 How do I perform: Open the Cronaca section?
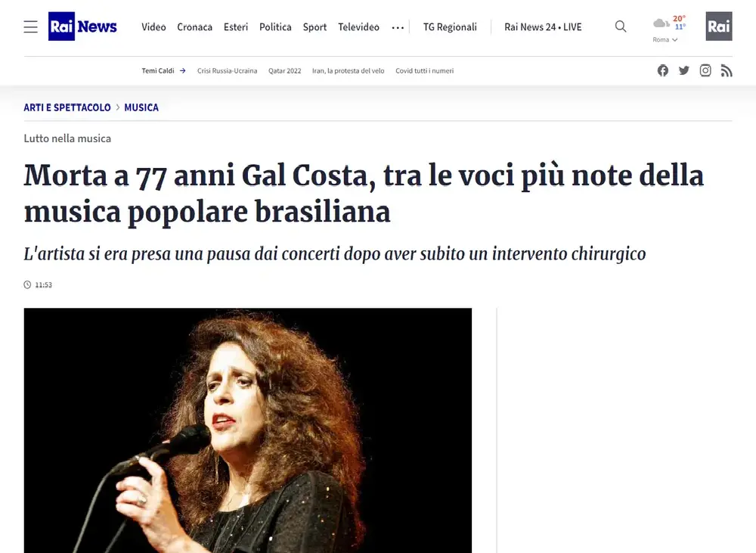[x=194, y=27]
